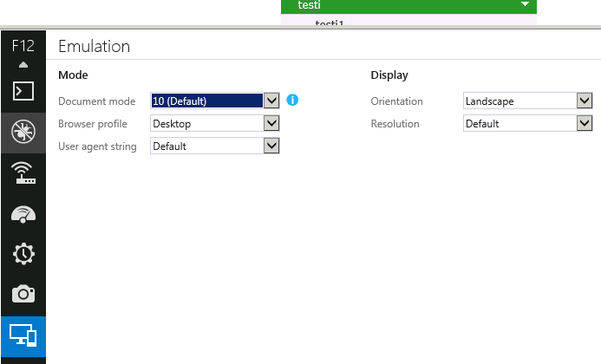Select the Emulation tool icon
Image resolution: width=601 pixels, height=364 pixels.
[x=23, y=336]
